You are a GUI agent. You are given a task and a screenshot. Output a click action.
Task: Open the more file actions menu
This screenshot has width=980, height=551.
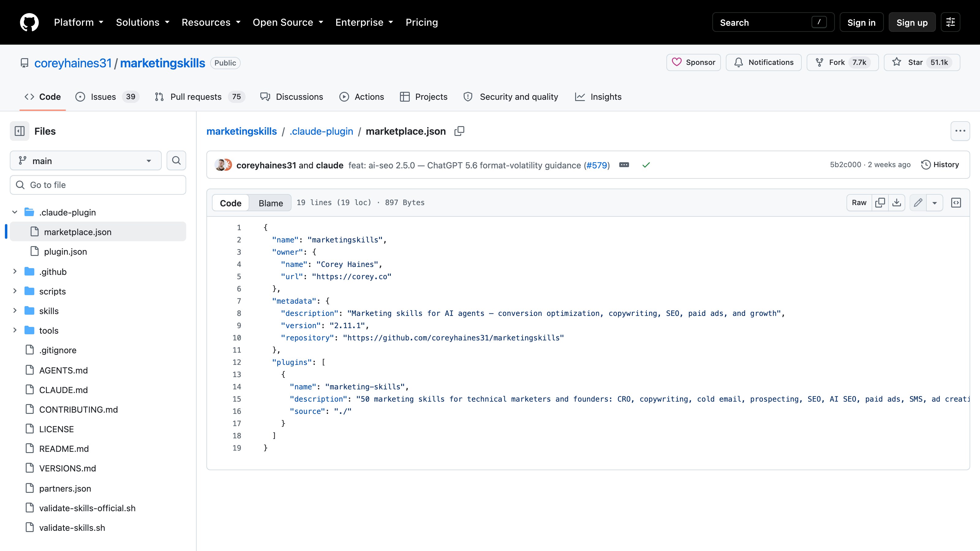tap(960, 131)
